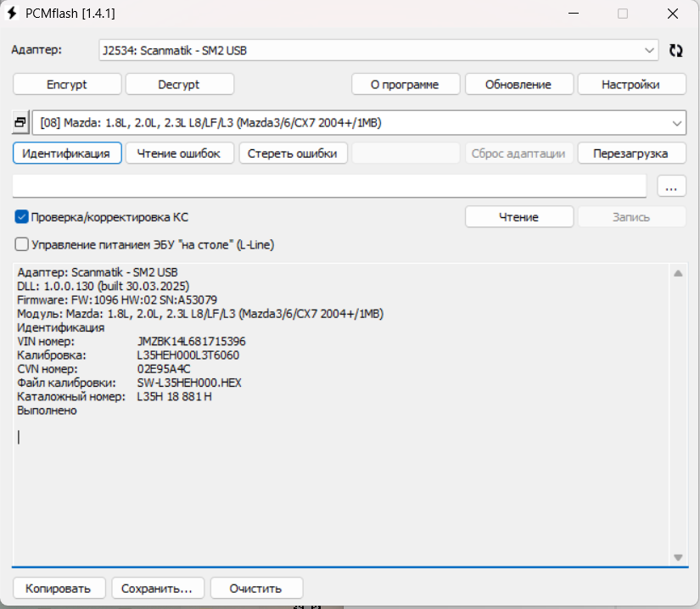Click the PCMflash lightning bolt icon
700x609 pixels.
12,13
